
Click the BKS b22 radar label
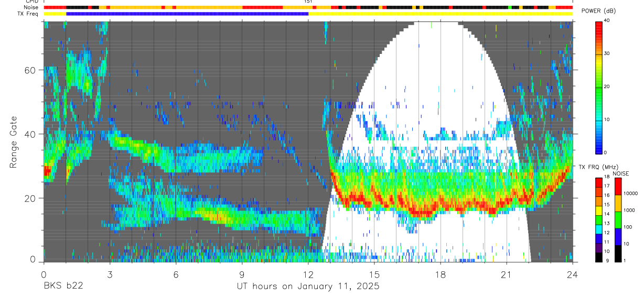point(63,287)
